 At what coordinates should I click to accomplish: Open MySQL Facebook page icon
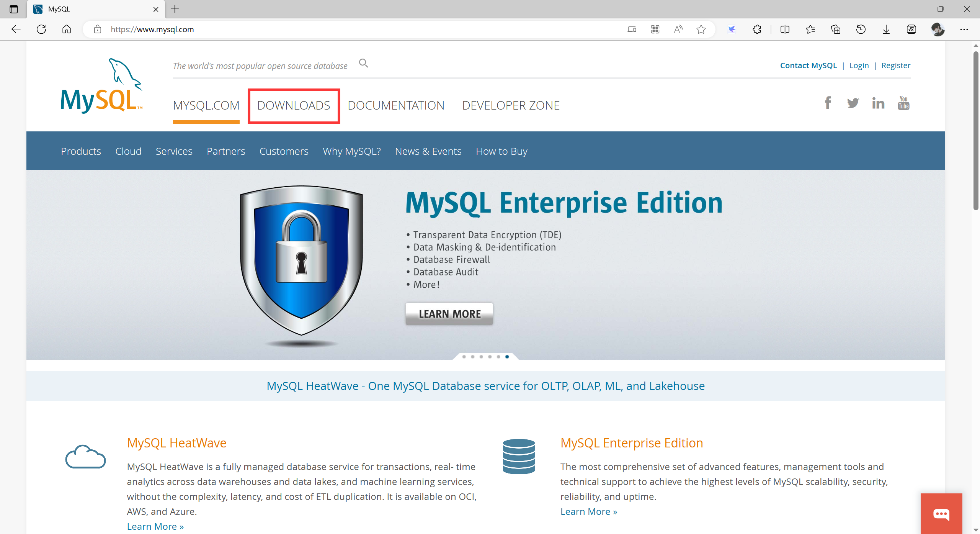(x=828, y=103)
